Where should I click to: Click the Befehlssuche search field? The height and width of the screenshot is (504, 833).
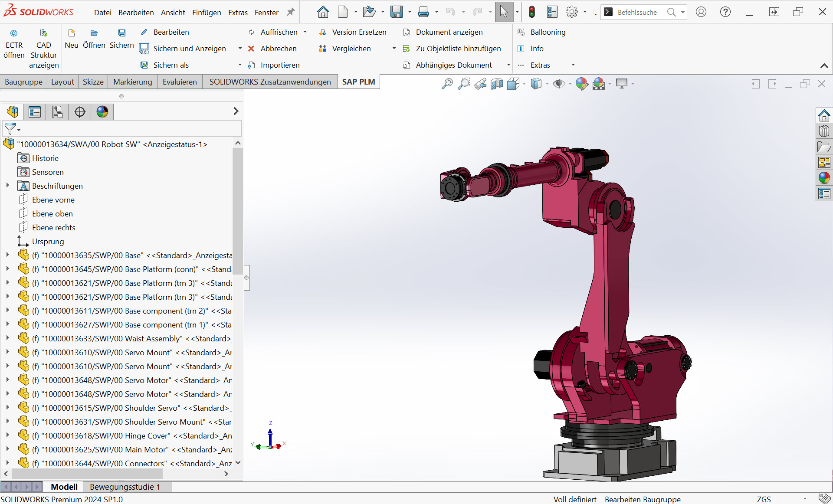click(637, 12)
